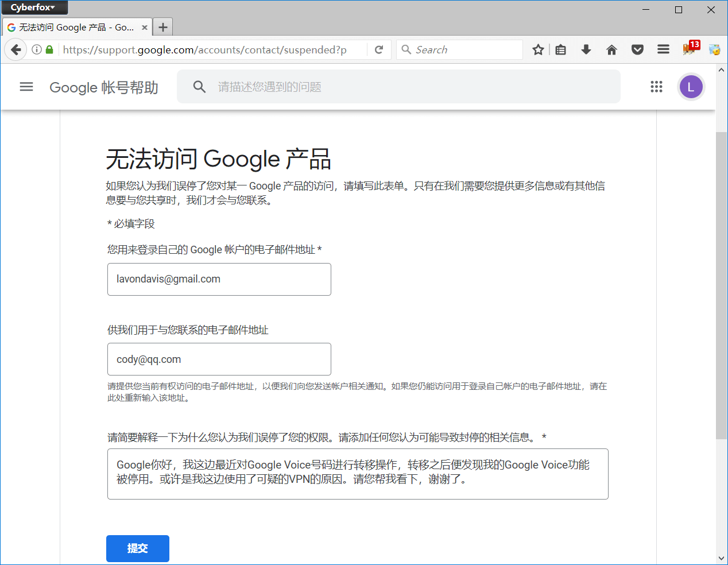Open the browser hamburger menu
This screenshot has width=728, height=565.
coord(663,50)
